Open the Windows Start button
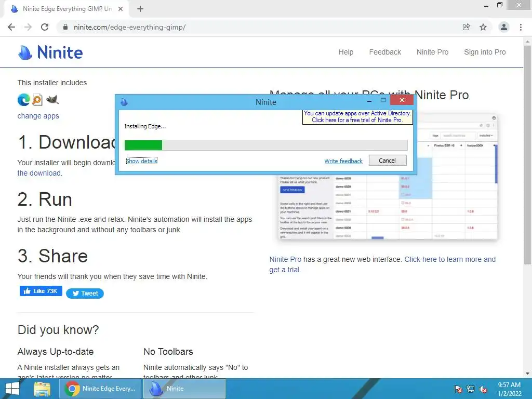The height and width of the screenshot is (399, 532). coord(12,389)
